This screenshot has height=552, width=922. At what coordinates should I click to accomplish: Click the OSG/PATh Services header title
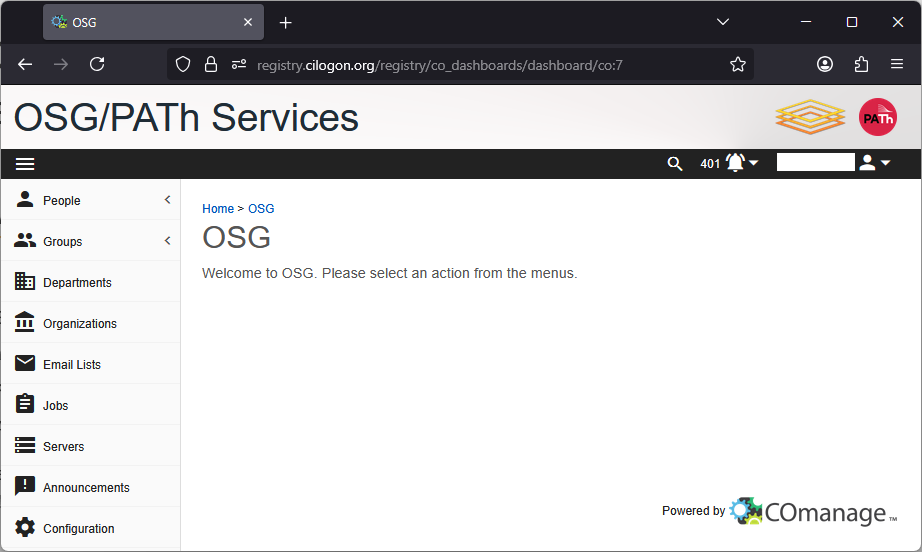pyautogui.click(x=186, y=118)
